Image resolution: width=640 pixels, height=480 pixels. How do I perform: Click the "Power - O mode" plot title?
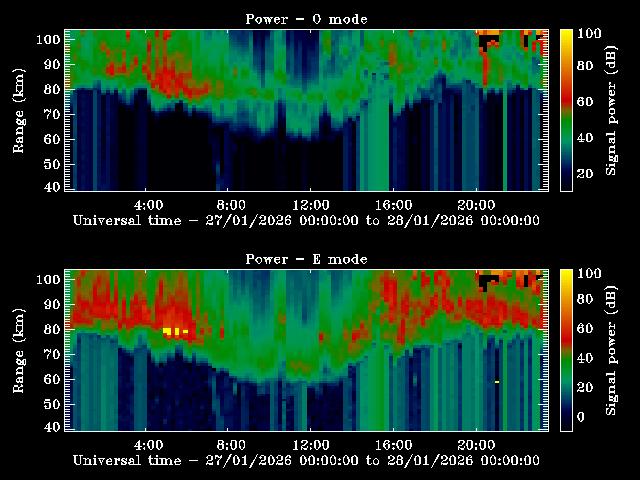(x=306, y=19)
